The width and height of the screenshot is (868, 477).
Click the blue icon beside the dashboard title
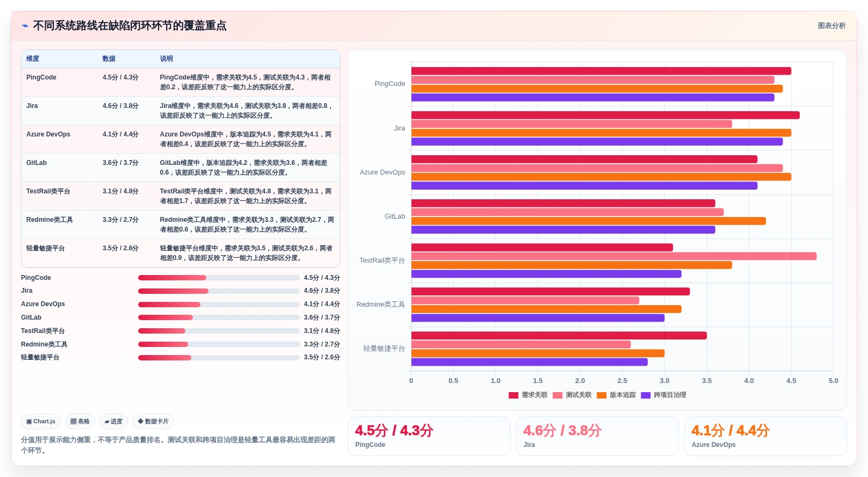pyautogui.click(x=25, y=26)
